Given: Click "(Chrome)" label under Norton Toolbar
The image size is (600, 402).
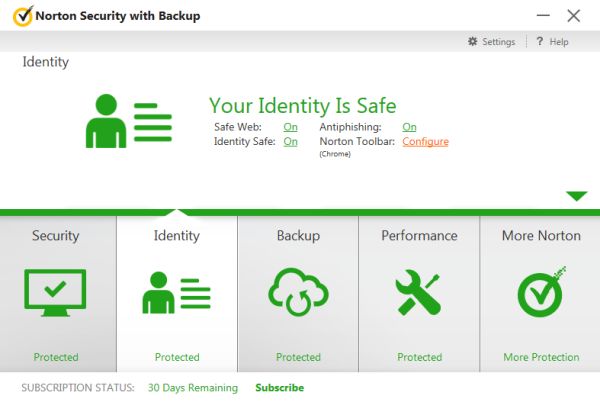Looking at the screenshot, I should tap(335, 154).
